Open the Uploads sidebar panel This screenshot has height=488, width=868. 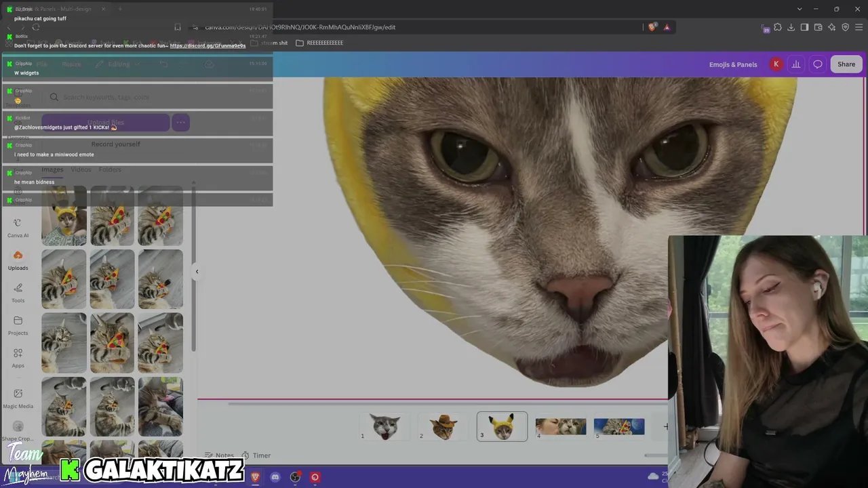tap(18, 260)
